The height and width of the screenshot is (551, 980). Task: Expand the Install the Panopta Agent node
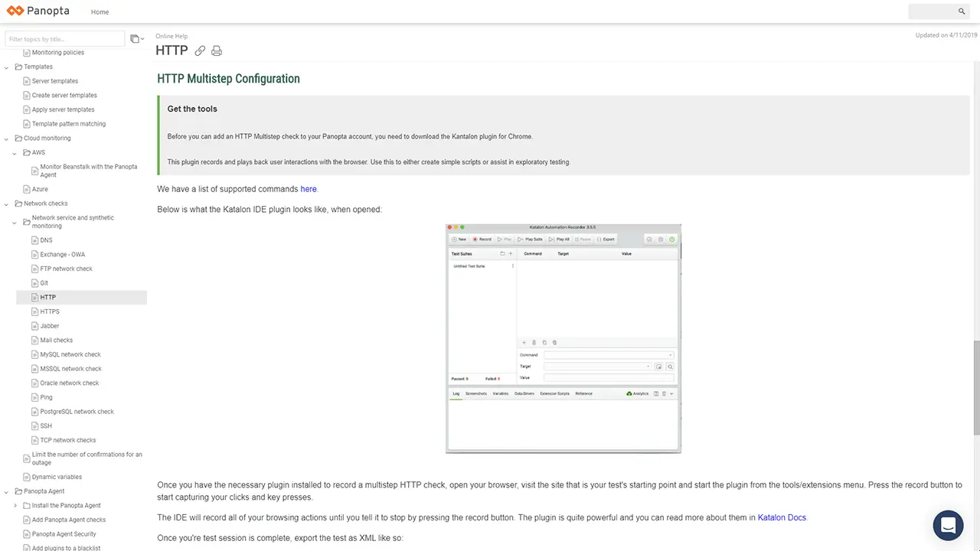[15, 506]
